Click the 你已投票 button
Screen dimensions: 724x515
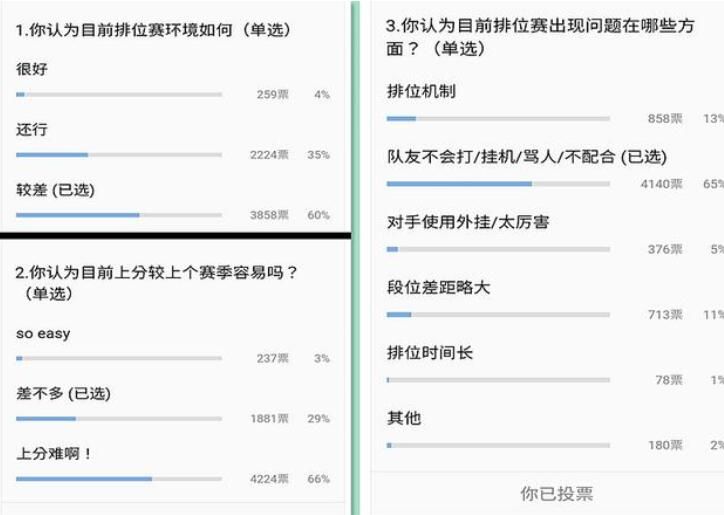click(x=557, y=494)
